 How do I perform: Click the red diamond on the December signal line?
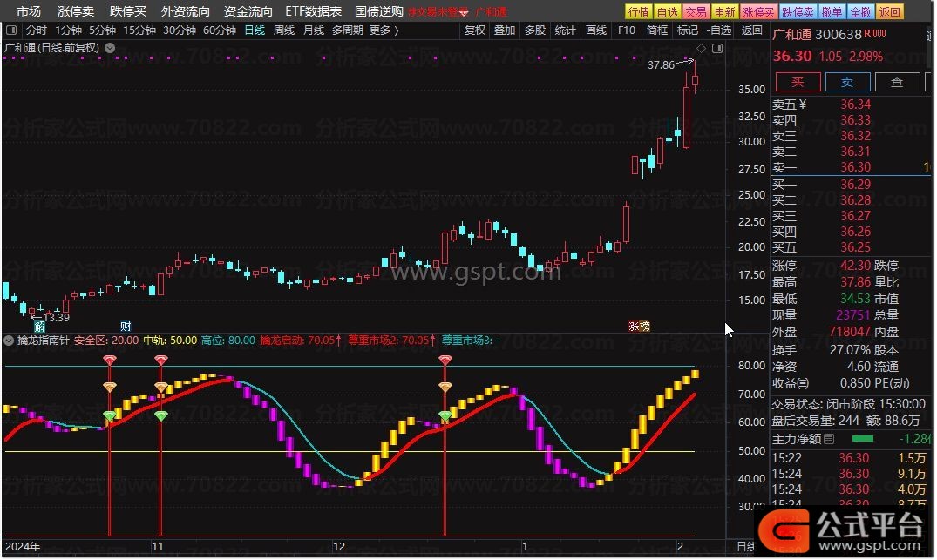coord(445,360)
